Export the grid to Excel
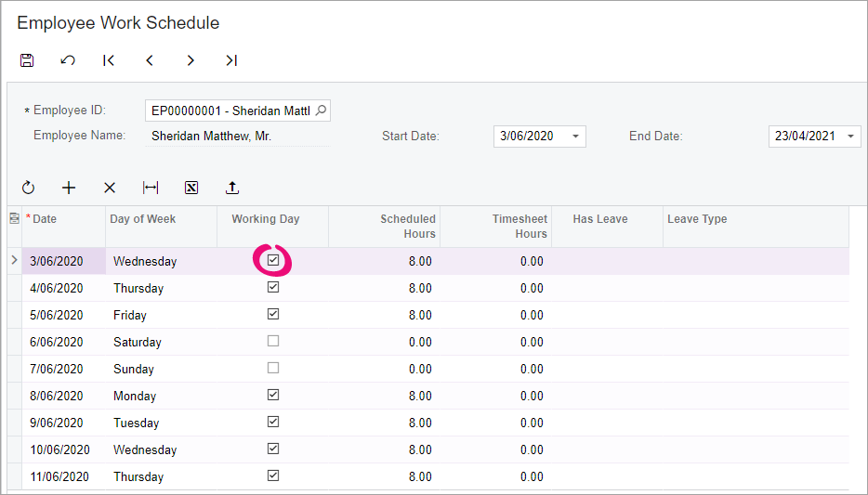Image resolution: width=868 pixels, height=495 pixels. point(191,188)
